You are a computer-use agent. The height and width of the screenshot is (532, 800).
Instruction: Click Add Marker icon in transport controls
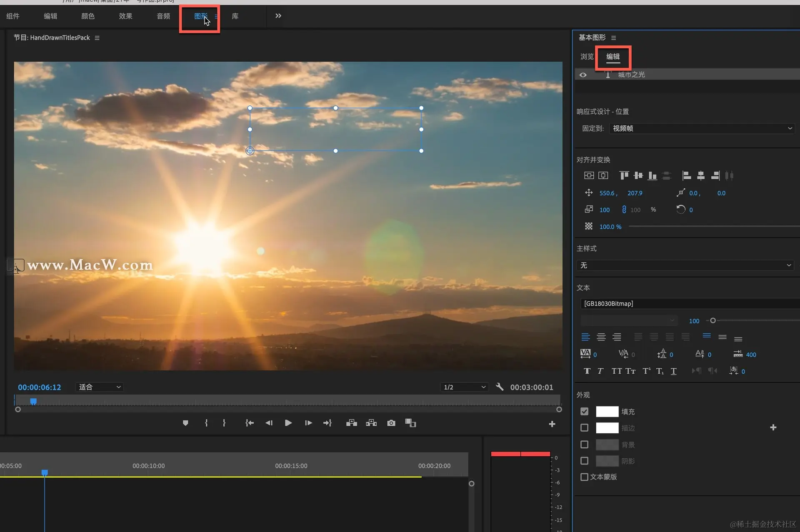coord(185,423)
